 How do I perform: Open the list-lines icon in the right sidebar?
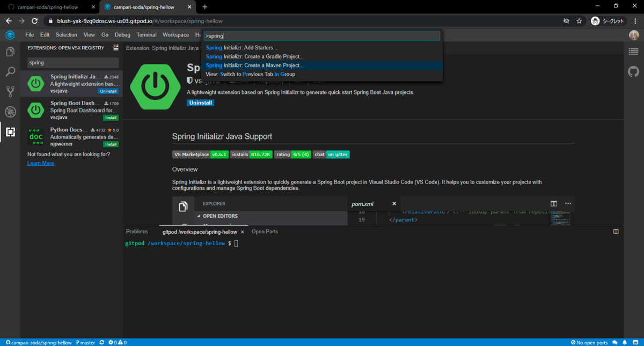pos(634,52)
